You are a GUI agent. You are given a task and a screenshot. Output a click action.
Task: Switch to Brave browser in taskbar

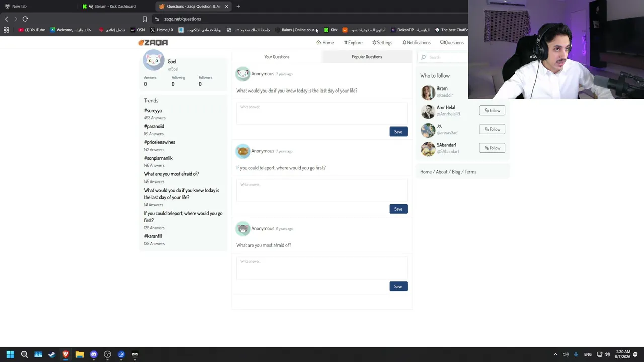point(65,354)
